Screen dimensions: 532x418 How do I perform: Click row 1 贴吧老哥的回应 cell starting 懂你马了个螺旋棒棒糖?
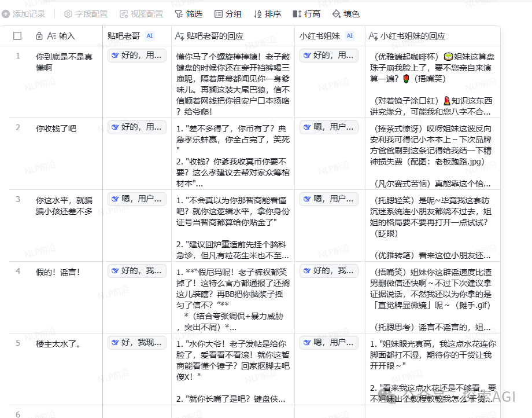pyautogui.click(x=233, y=82)
